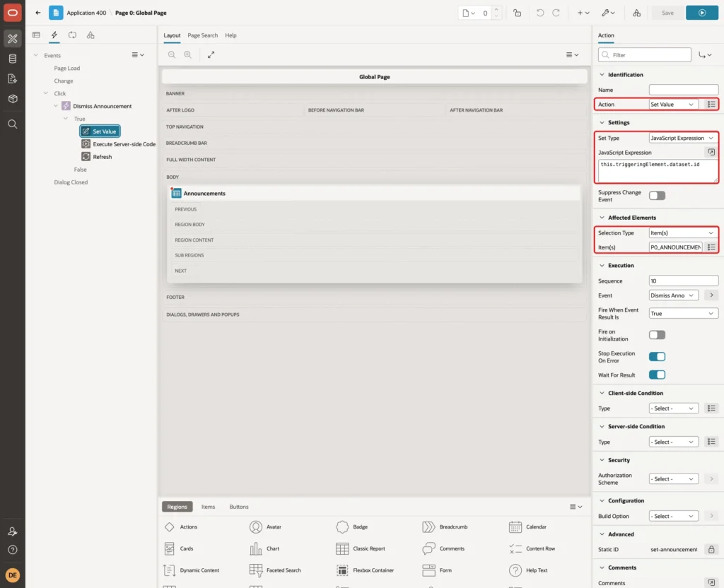
Task: Click the Name input field
Action: 684,90
